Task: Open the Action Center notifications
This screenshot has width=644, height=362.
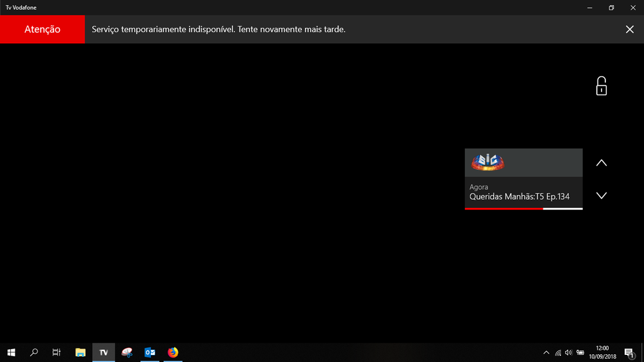Action: pyautogui.click(x=629, y=352)
